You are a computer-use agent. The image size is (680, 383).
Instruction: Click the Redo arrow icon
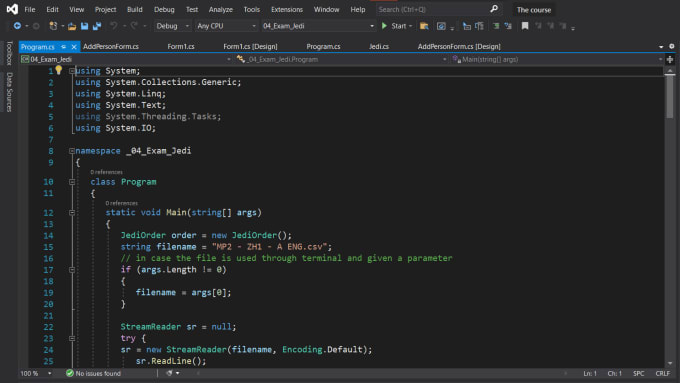[134, 26]
